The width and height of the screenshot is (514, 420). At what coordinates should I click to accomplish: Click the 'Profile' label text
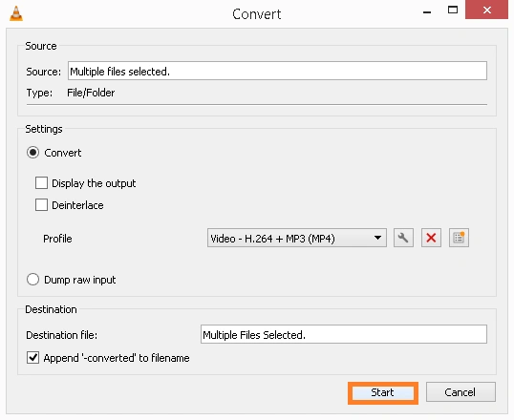click(57, 239)
